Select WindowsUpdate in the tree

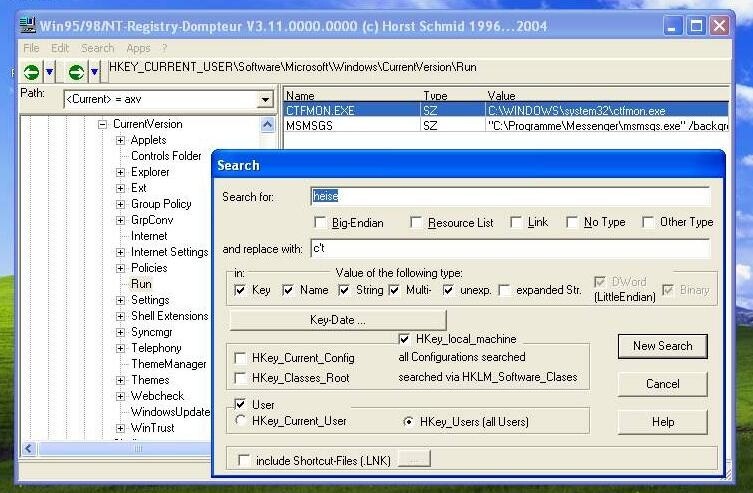click(x=170, y=412)
